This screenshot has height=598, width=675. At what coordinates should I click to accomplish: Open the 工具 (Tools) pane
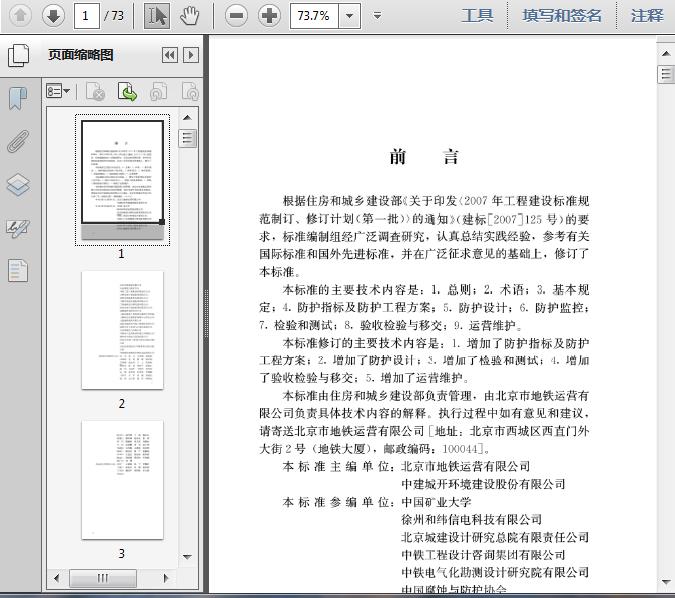(x=477, y=15)
